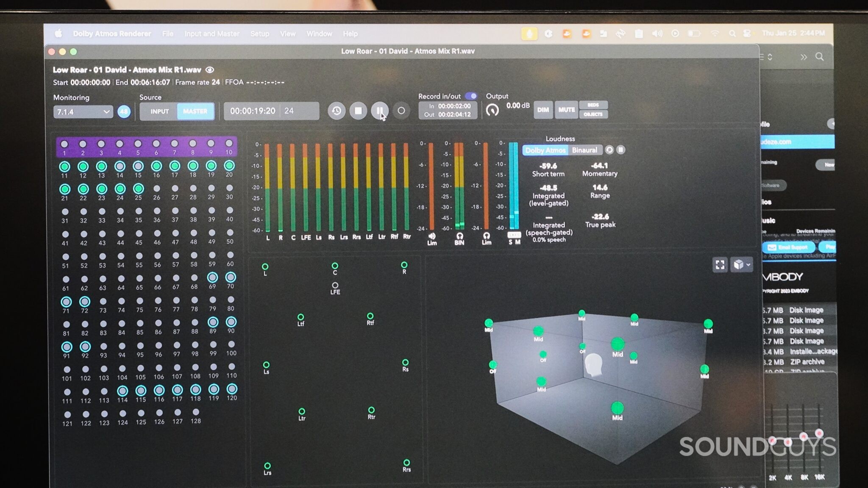Click the return-to-start clock icon

pyautogui.click(x=336, y=111)
